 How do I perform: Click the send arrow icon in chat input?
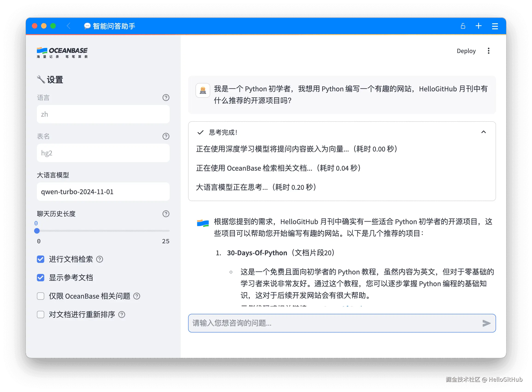click(486, 323)
